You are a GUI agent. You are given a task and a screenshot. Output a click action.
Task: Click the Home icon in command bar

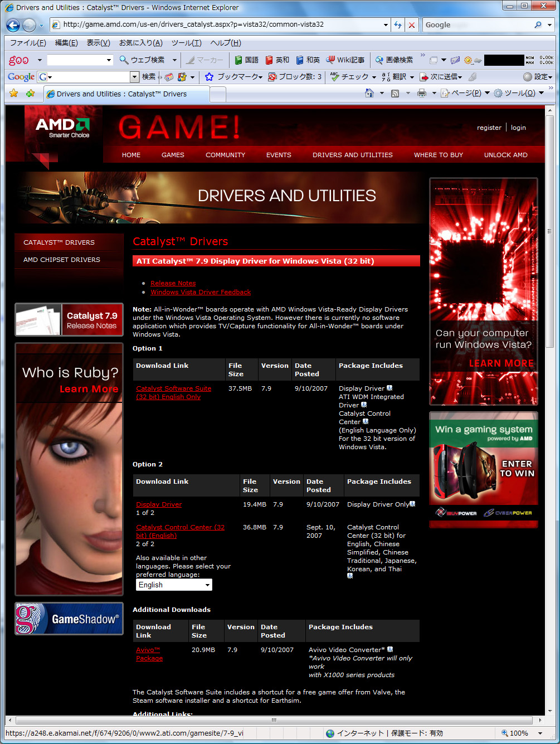369,93
